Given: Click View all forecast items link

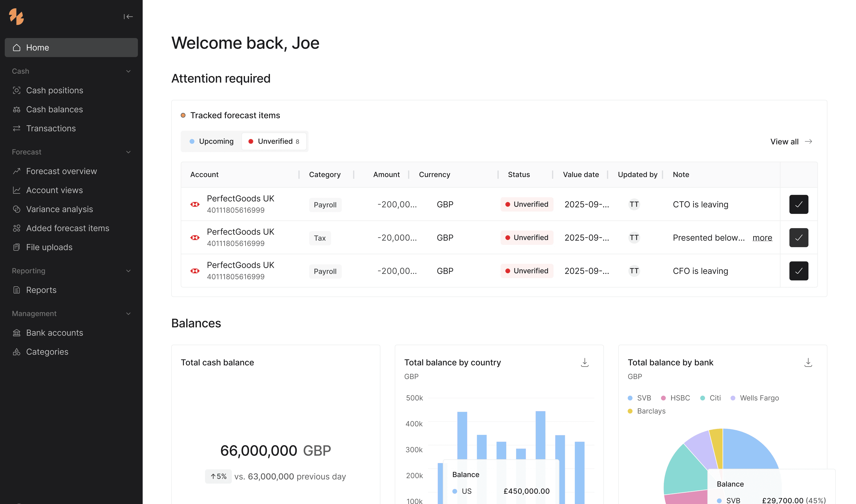Looking at the screenshot, I should coord(791,142).
